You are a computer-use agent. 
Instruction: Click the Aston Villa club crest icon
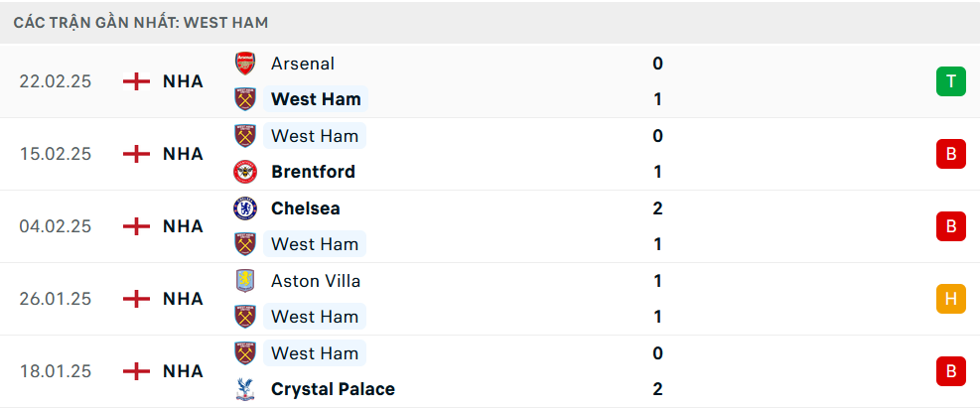click(244, 281)
